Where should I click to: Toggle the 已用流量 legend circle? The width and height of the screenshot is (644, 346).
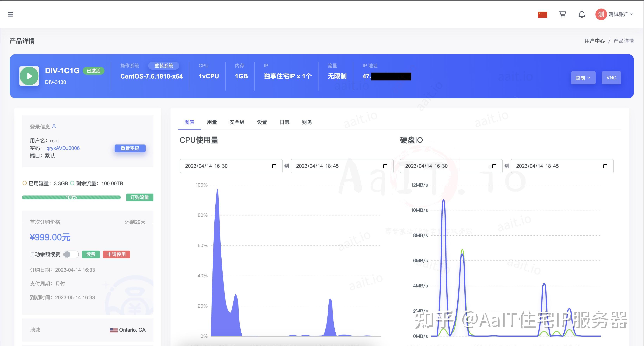pos(24,183)
